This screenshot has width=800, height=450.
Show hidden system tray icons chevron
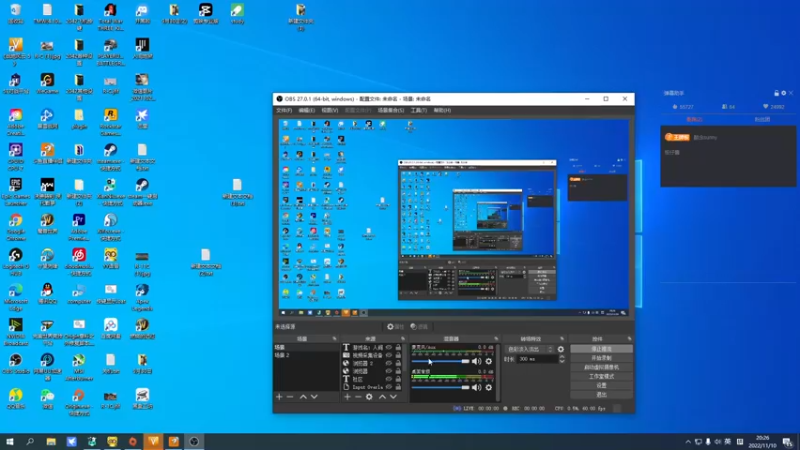pyautogui.click(x=688, y=442)
